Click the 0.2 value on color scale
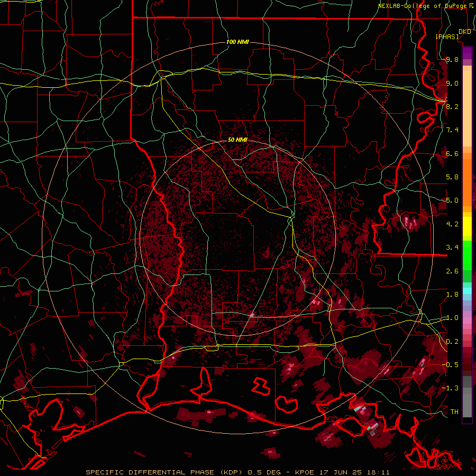The image size is (476, 476). (x=452, y=342)
